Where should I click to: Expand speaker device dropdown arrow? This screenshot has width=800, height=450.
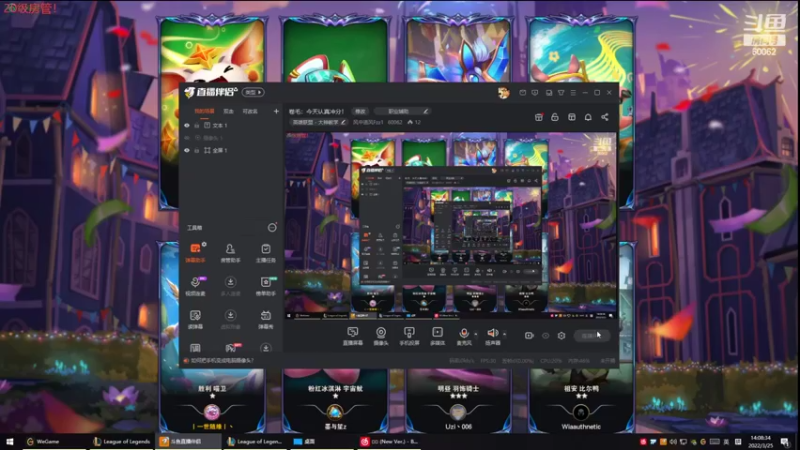(x=505, y=335)
